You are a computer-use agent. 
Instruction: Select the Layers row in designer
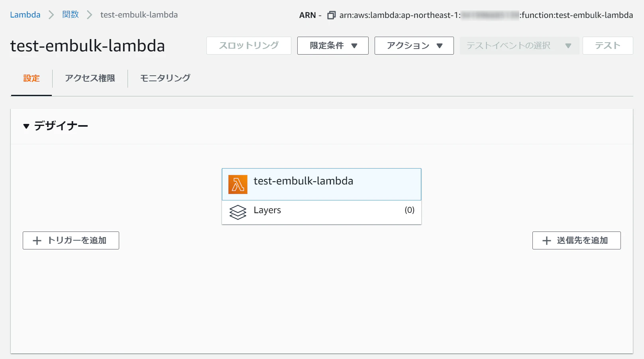point(322,212)
